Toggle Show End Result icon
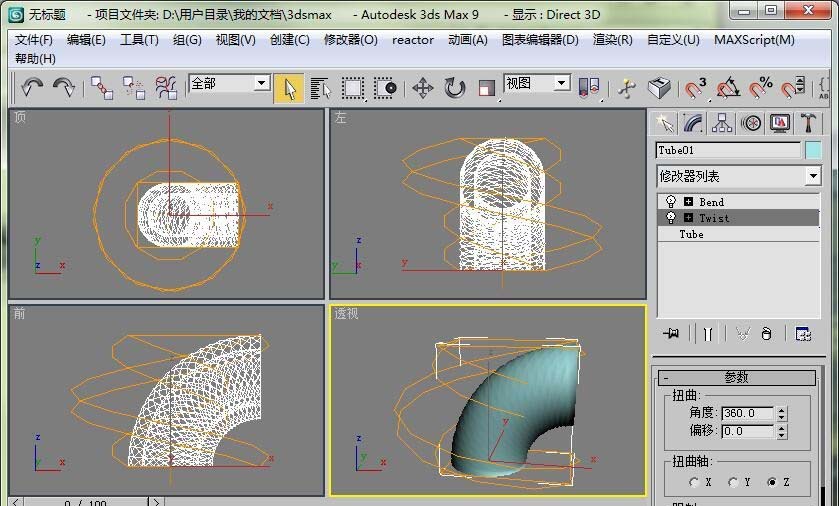The width and height of the screenshot is (839, 506). (708, 334)
